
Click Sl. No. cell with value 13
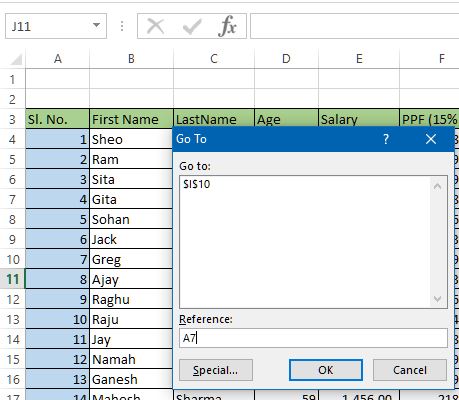coord(58,379)
